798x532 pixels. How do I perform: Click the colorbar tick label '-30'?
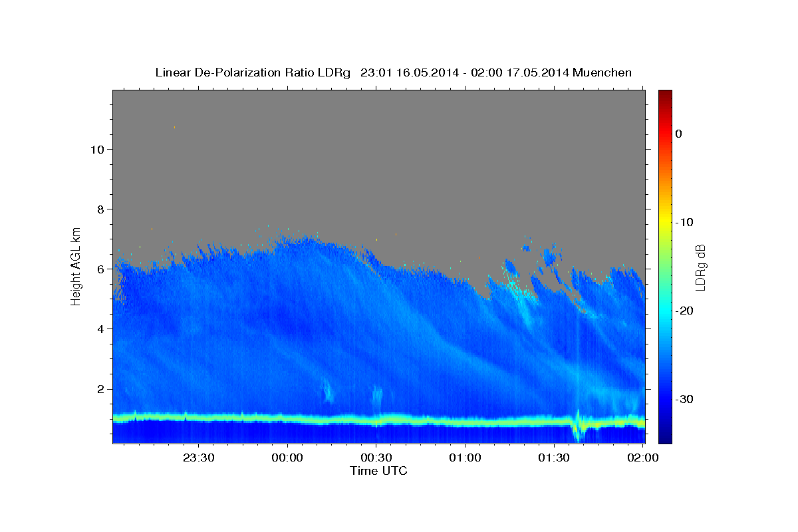point(684,399)
